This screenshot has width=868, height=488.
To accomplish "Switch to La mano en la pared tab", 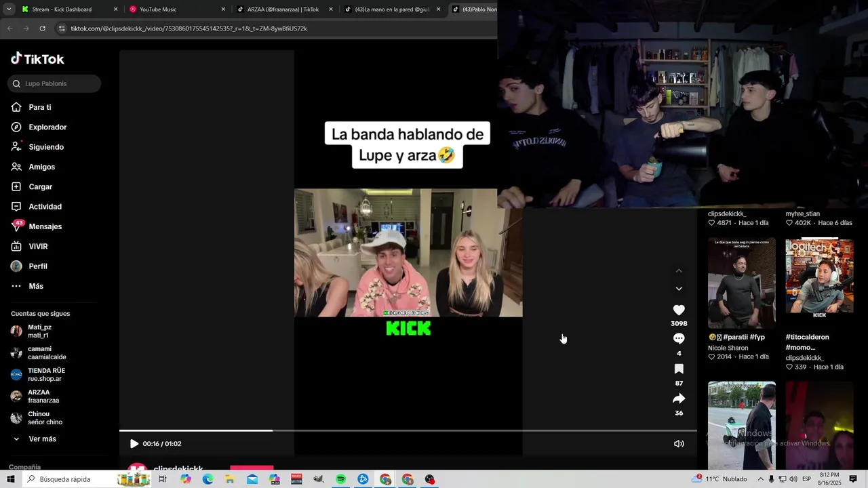I will coord(393,9).
